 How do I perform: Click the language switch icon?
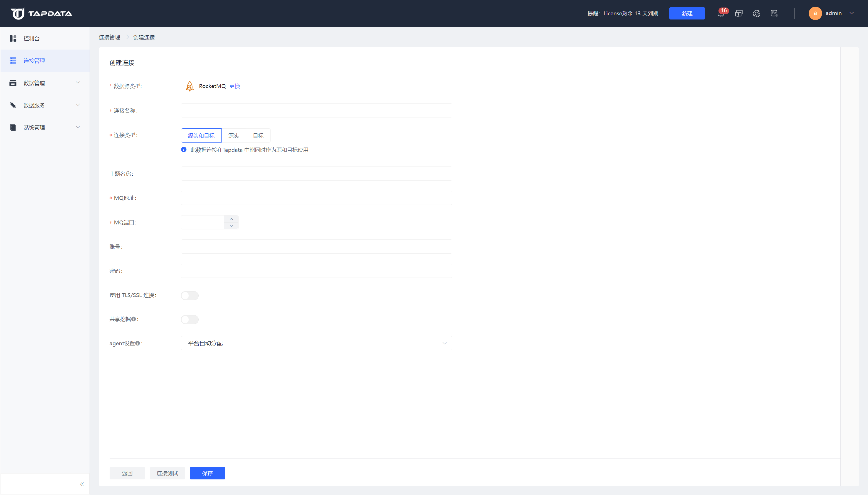tap(774, 14)
